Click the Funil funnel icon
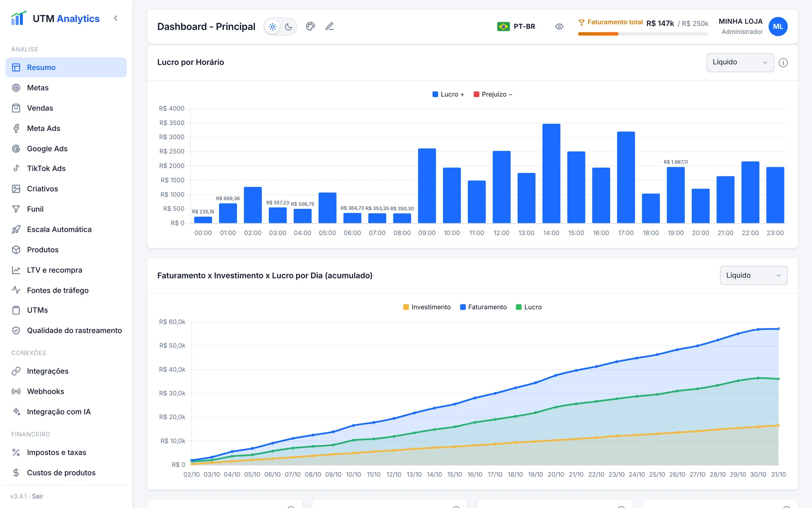 click(x=16, y=209)
